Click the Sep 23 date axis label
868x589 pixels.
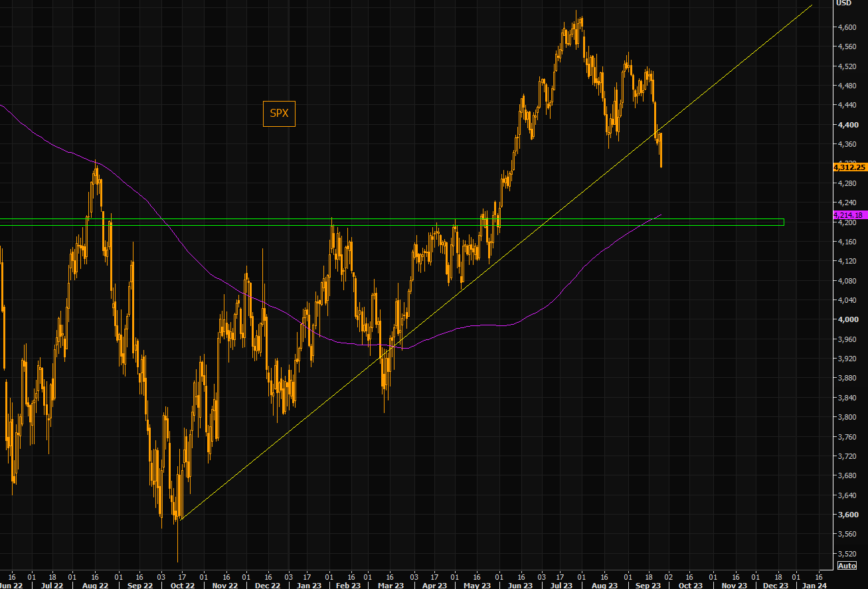648,586
